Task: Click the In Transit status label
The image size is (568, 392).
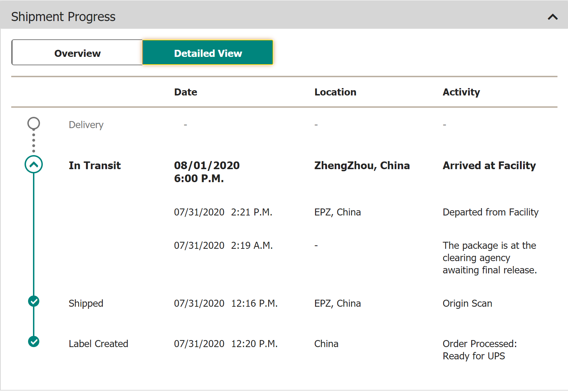Action: click(95, 165)
